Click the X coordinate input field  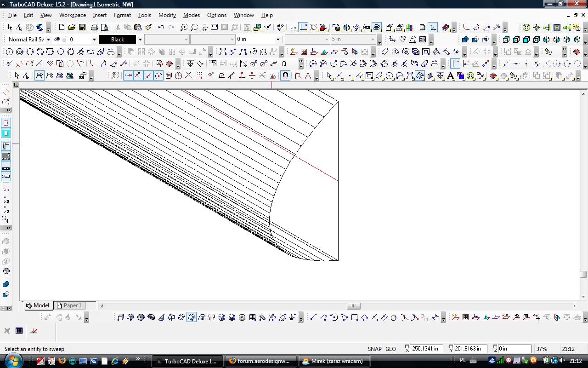point(425,349)
